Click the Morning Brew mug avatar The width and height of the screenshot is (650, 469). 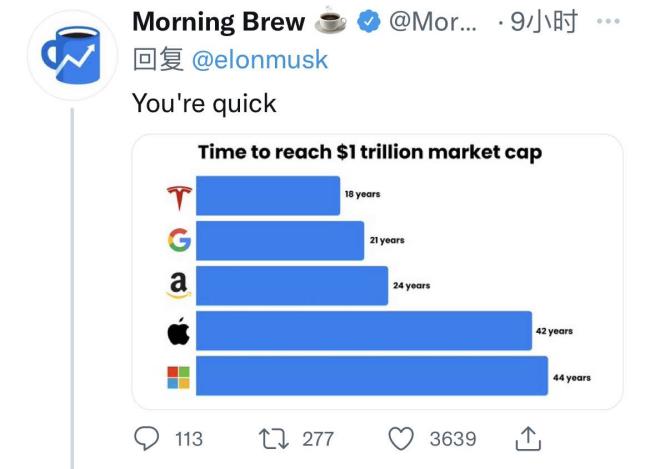[73, 55]
